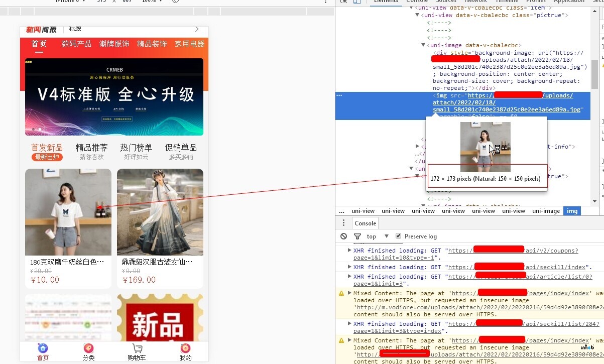Image resolution: width=604 pixels, height=364 pixels.
Task: Switch to the 潮牌服饰 category tab
Action: pos(114,44)
